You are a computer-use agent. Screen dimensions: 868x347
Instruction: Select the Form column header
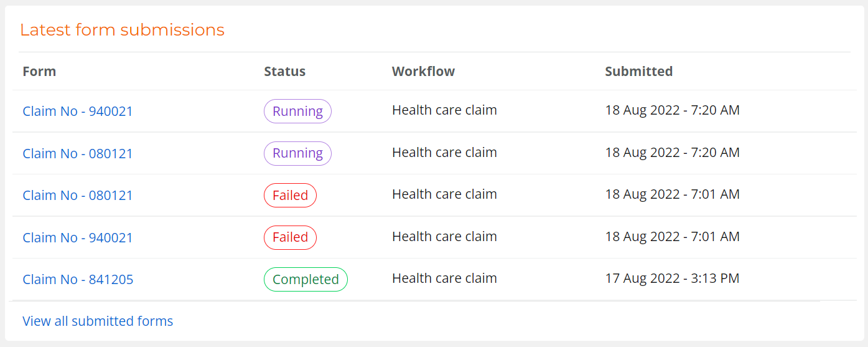click(x=39, y=72)
